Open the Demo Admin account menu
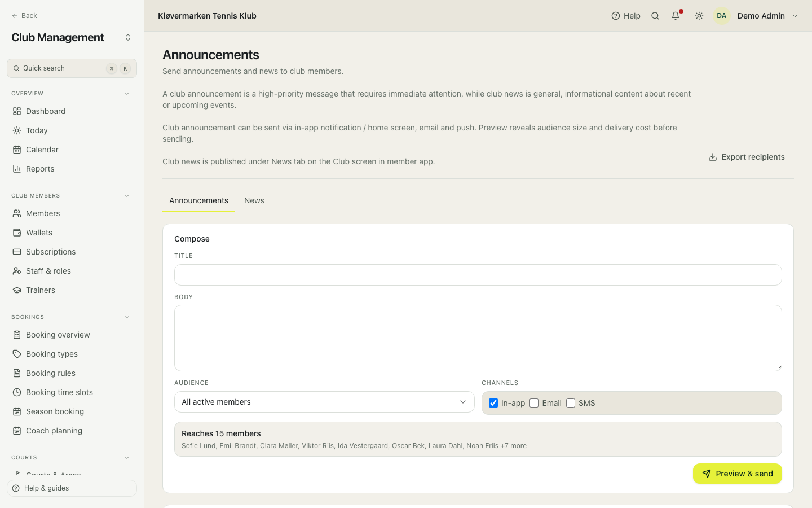The width and height of the screenshot is (812, 508). [x=756, y=16]
